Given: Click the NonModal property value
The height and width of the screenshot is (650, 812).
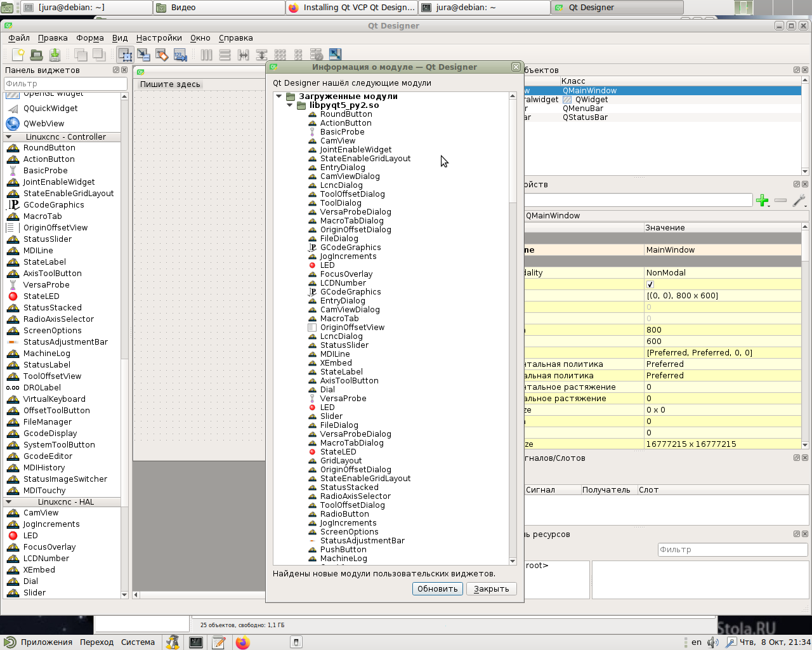Looking at the screenshot, I should point(723,273).
